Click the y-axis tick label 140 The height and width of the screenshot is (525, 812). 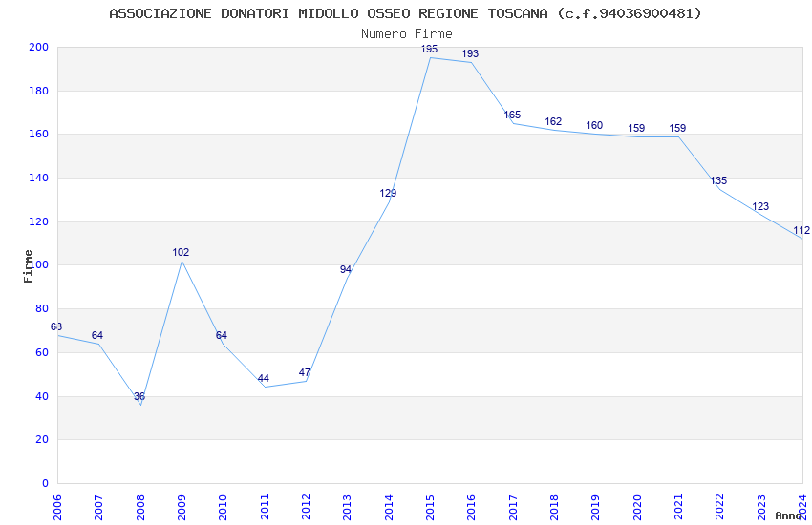click(x=39, y=178)
